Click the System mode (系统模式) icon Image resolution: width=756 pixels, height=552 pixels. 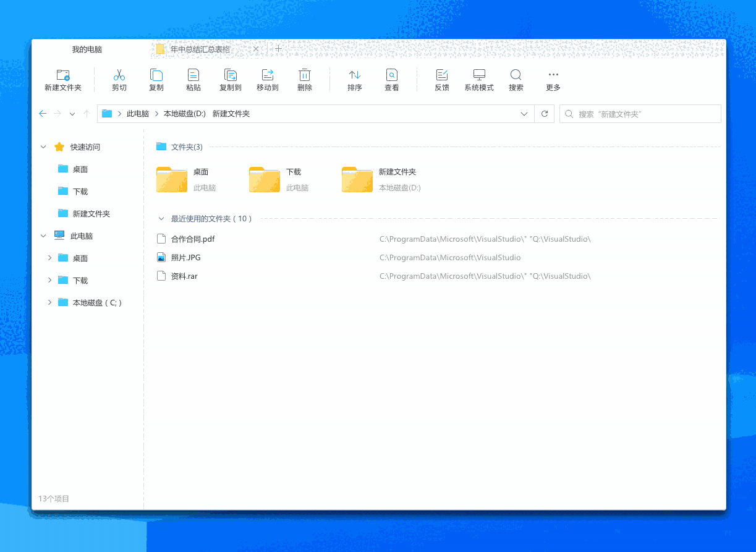pyautogui.click(x=479, y=75)
